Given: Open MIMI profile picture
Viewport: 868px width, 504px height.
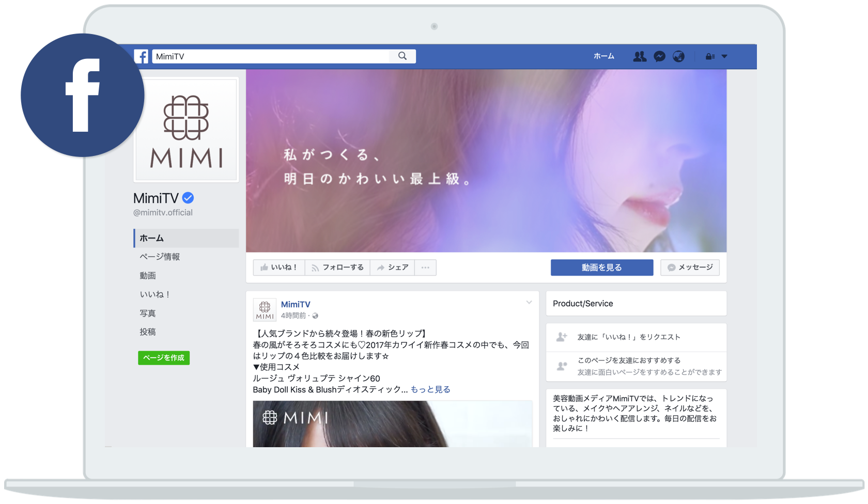Looking at the screenshot, I should click(186, 130).
